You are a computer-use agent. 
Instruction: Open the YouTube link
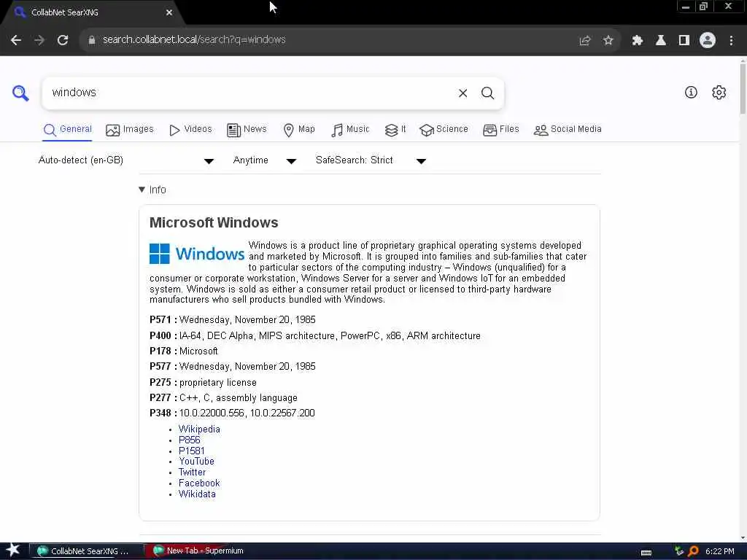click(x=196, y=462)
